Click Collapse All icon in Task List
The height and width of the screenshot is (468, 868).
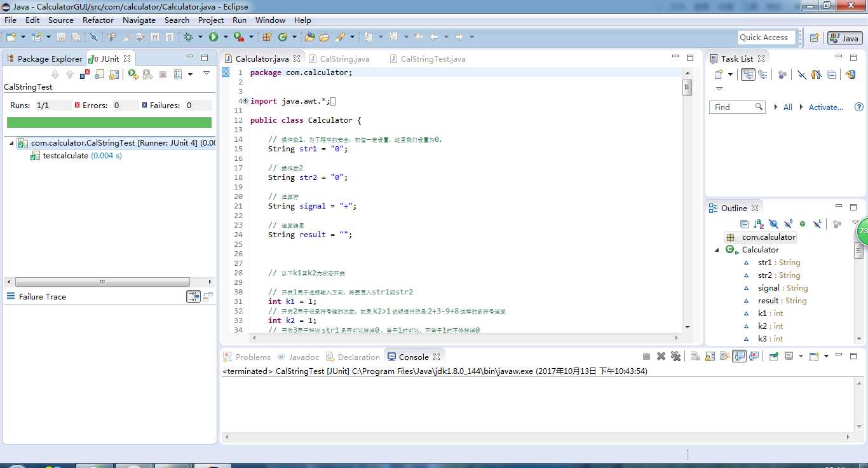(x=832, y=74)
